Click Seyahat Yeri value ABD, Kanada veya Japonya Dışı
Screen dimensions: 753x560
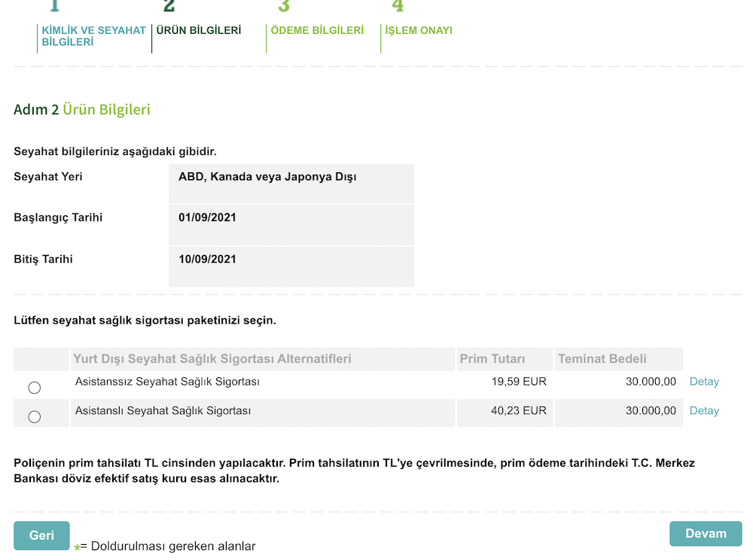291,184
